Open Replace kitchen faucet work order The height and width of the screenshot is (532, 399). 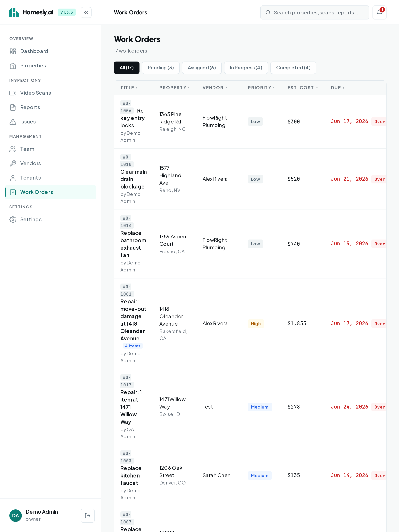click(131, 476)
